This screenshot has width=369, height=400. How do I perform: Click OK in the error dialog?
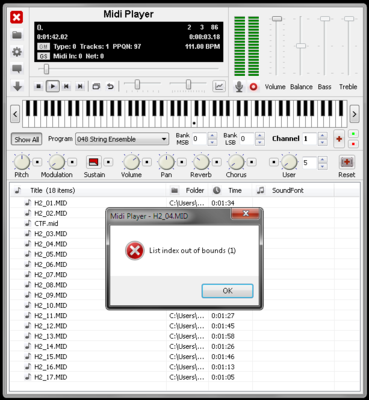[x=228, y=291]
